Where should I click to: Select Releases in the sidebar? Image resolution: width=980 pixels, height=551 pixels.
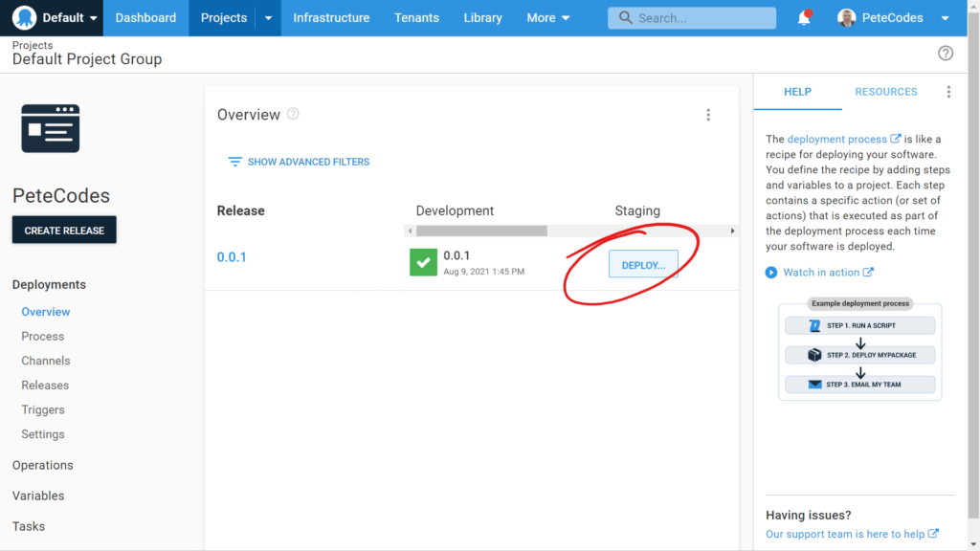(x=45, y=385)
